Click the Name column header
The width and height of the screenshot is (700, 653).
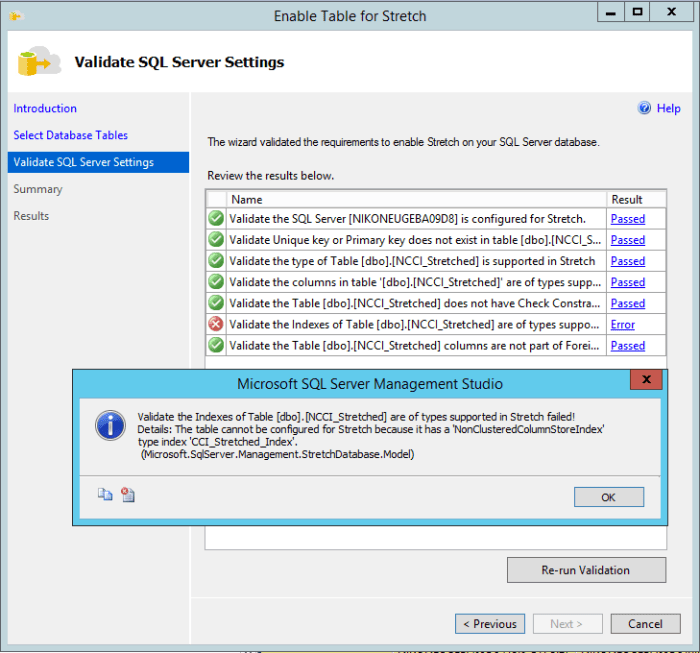pos(416,200)
